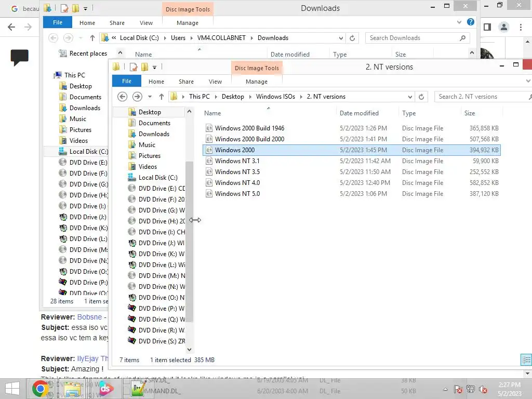Switch to details view icon

pos(526,360)
